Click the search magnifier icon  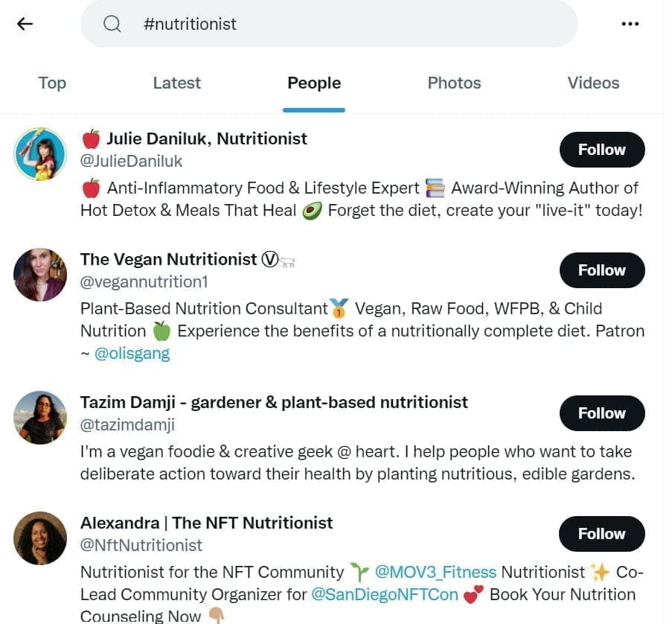(112, 23)
